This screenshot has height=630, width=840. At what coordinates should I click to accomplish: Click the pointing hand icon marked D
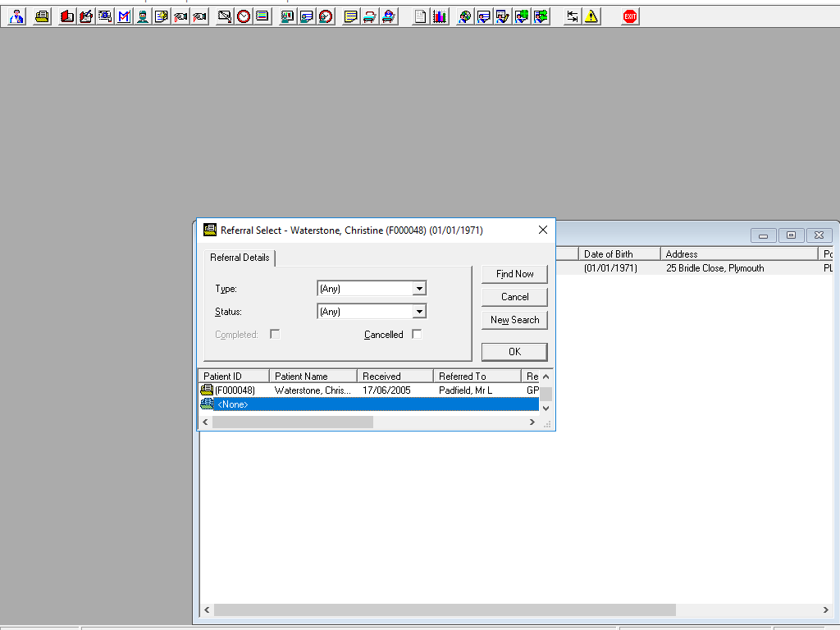(180, 16)
